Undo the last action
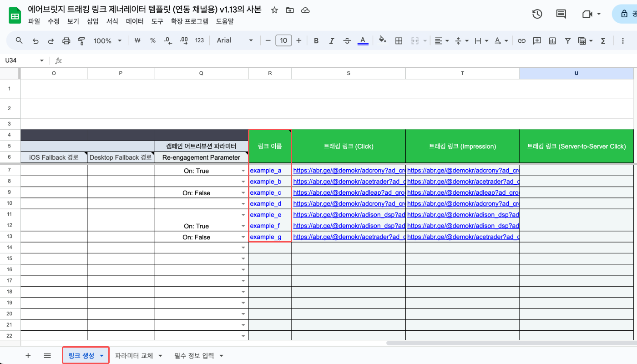The image size is (637, 364). (35, 40)
